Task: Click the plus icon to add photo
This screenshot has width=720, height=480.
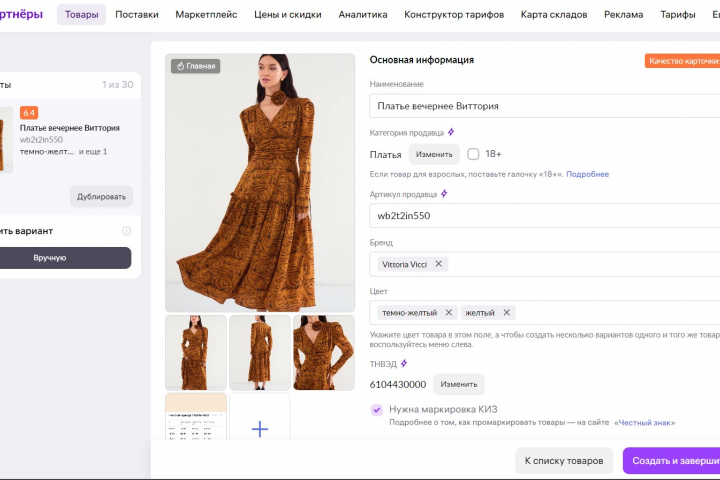Action: pos(260,429)
